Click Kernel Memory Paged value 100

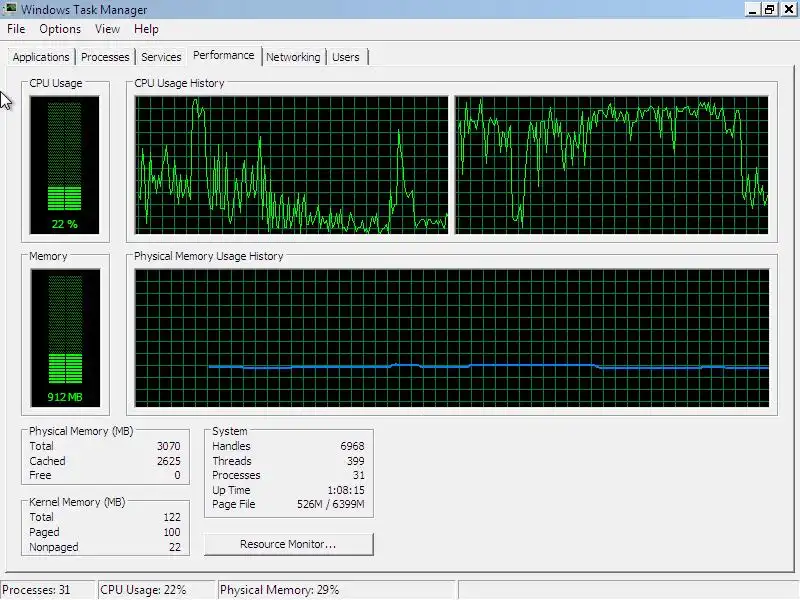pyautogui.click(x=172, y=532)
